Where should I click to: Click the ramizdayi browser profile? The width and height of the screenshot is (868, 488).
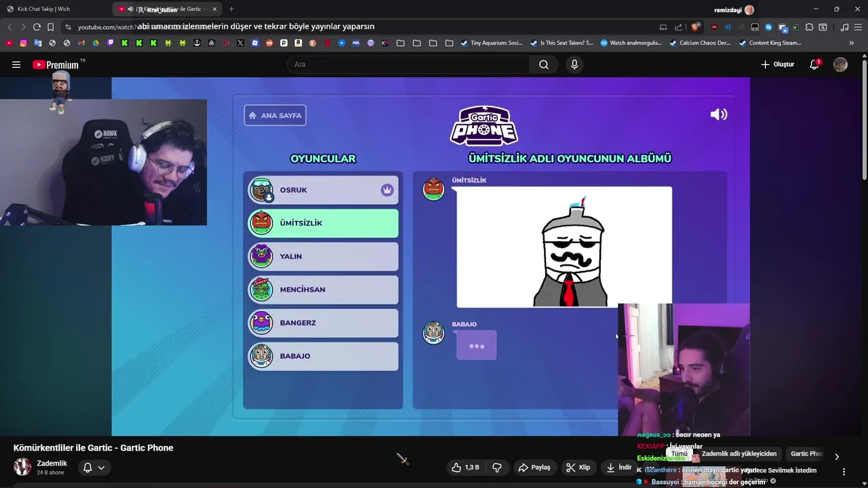pyautogui.click(x=734, y=9)
